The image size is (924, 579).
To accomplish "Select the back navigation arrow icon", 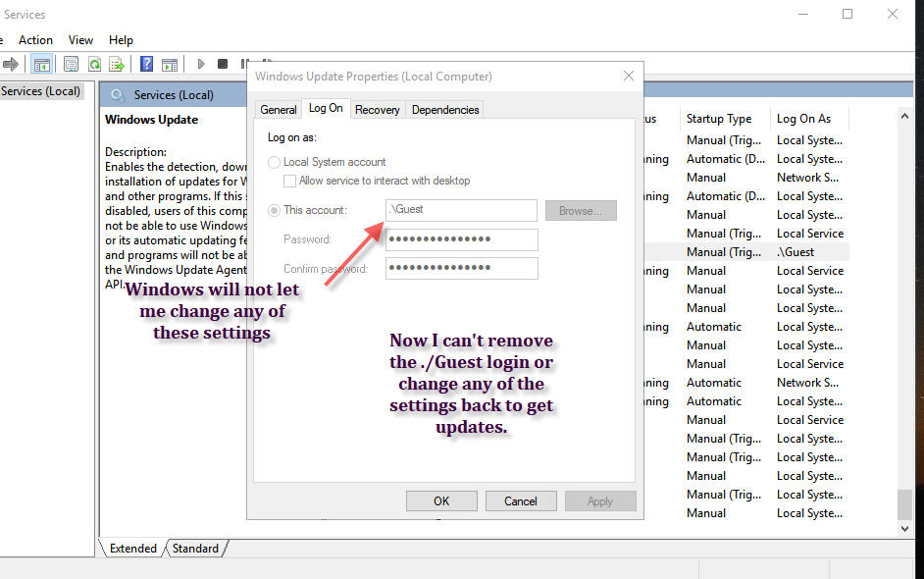I will point(11,63).
